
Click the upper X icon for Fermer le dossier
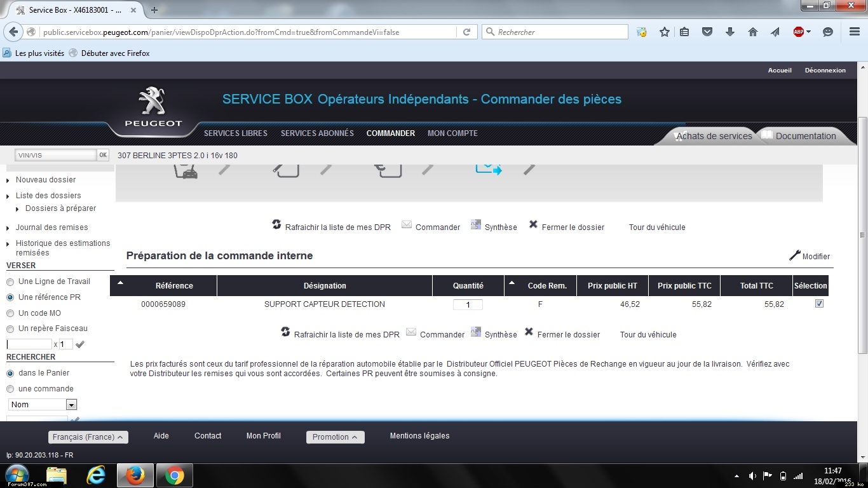(533, 224)
